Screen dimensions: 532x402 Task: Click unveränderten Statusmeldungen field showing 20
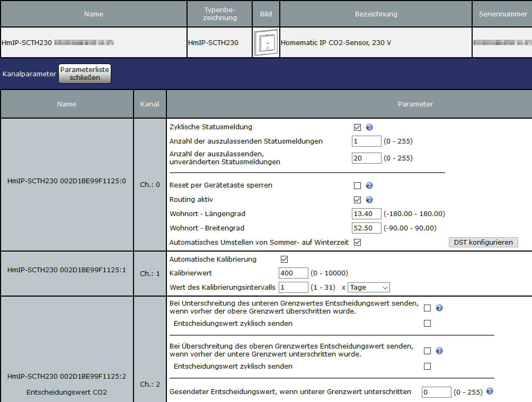click(367, 158)
